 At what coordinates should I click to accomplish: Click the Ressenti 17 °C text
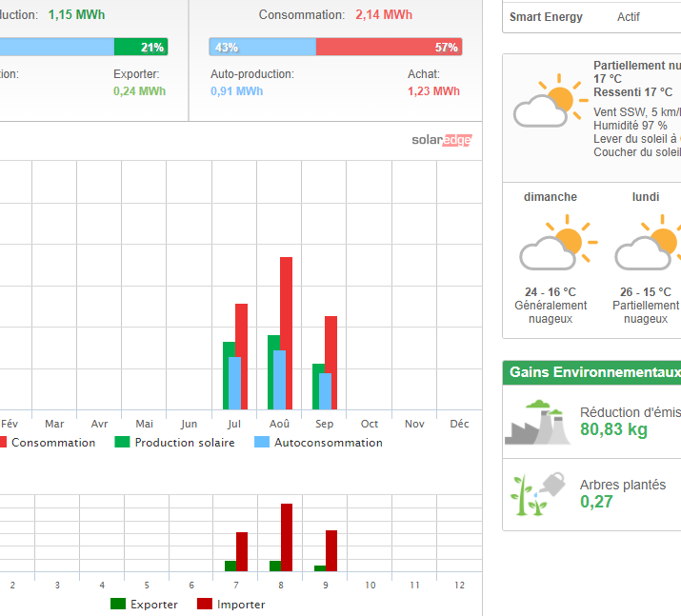pyautogui.click(x=632, y=92)
